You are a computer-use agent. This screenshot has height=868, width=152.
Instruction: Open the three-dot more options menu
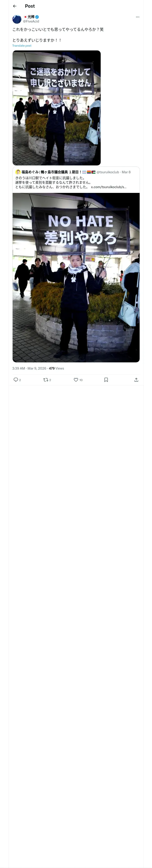138,17
